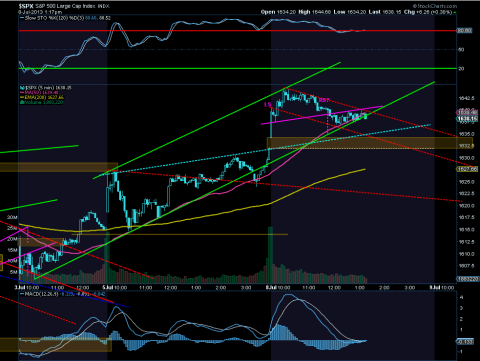The height and width of the screenshot is (361, 480).
Task: Click the 20 level on stochastic axis
Action: (461, 69)
